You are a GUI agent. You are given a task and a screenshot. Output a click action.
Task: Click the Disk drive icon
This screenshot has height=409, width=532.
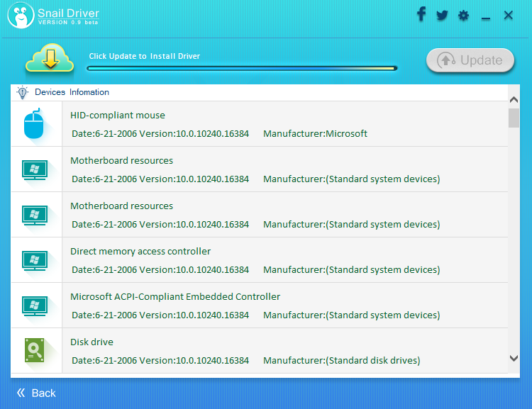pos(34,351)
